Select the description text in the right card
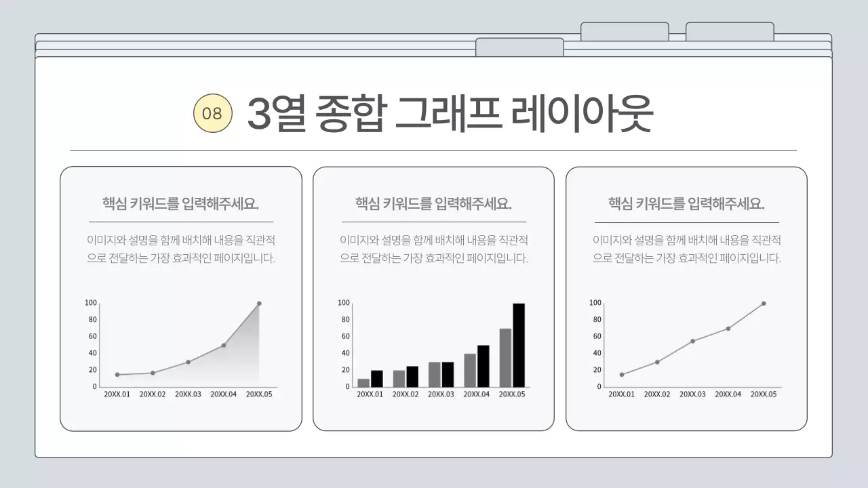The height and width of the screenshot is (488, 868). point(688,249)
